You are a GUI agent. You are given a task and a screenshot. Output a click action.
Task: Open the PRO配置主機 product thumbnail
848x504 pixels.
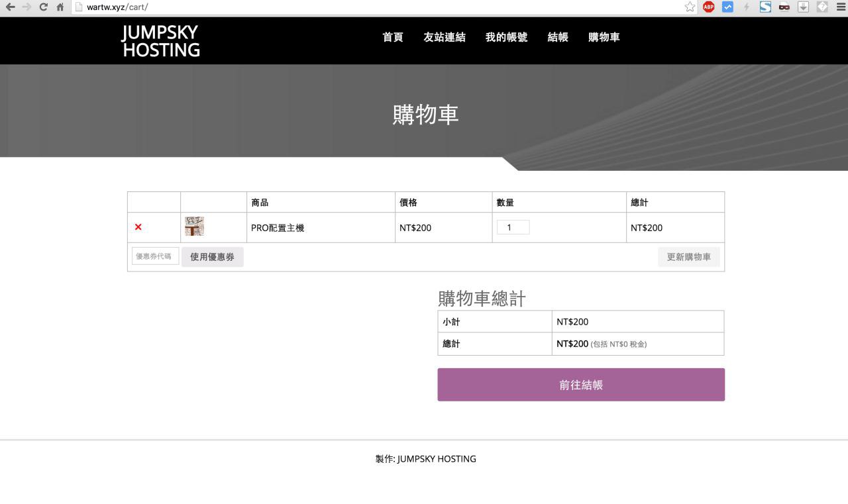point(194,227)
